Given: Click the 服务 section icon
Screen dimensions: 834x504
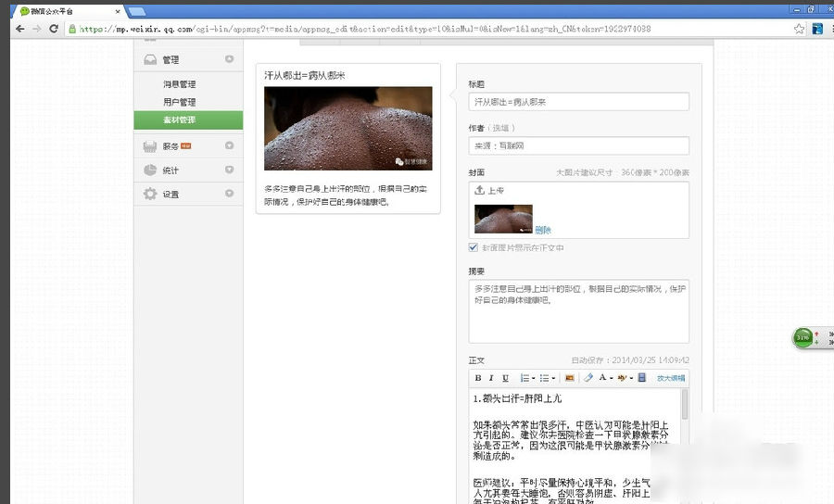Looking at the screenshot, I should (x=150, y=146).
